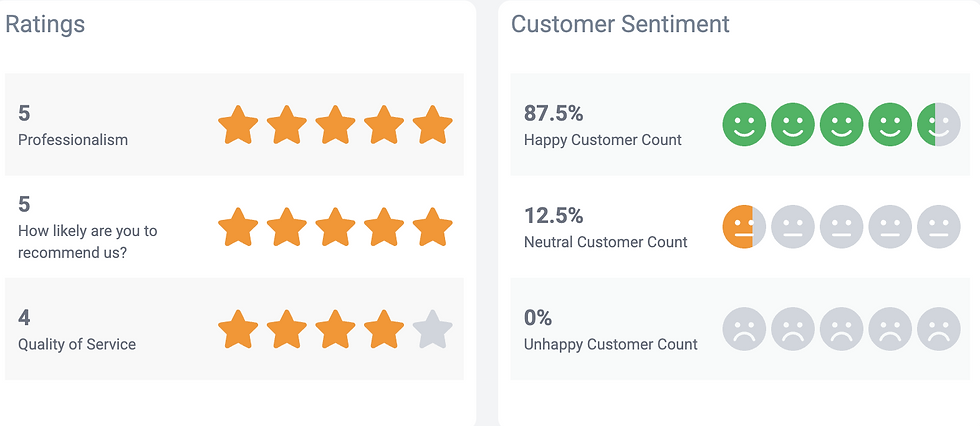
Task: Click the last gray neutral face icon
Action: click(x=938, y=227)
